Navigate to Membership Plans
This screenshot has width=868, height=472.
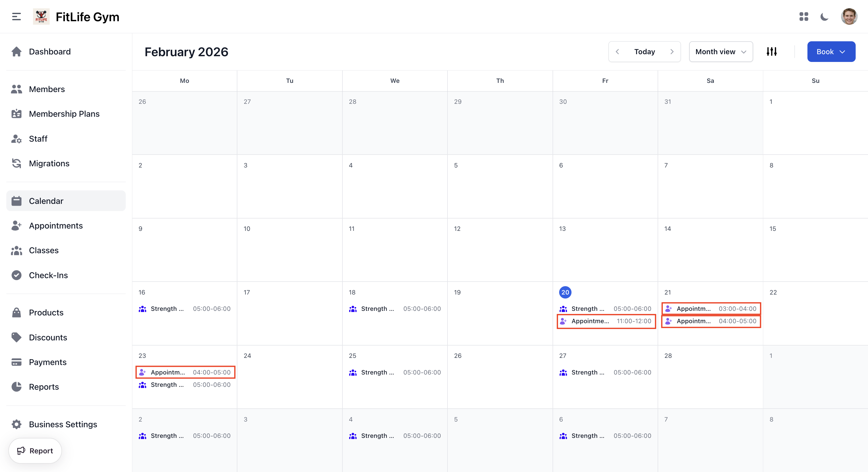pos(64,114)
